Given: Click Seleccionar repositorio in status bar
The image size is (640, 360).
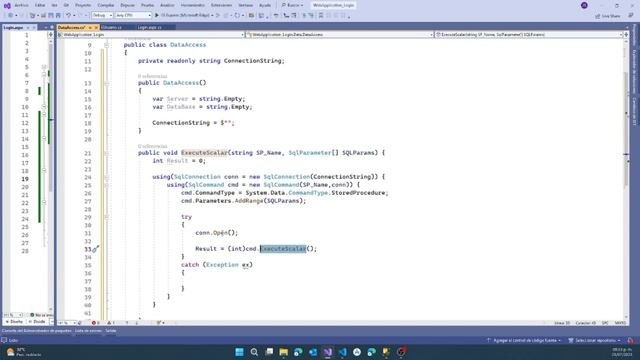Looking at the screenshot, I should 594,340.
